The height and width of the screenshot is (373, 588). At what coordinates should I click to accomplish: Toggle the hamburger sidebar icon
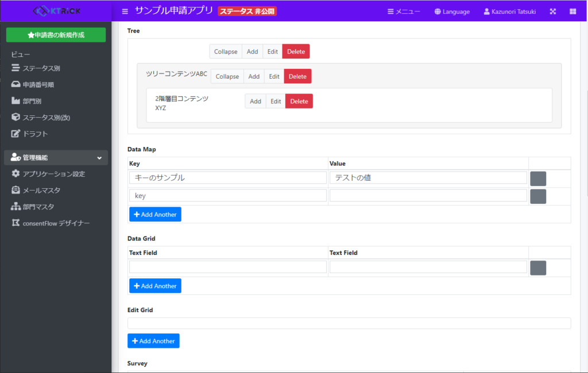(125, 11)
